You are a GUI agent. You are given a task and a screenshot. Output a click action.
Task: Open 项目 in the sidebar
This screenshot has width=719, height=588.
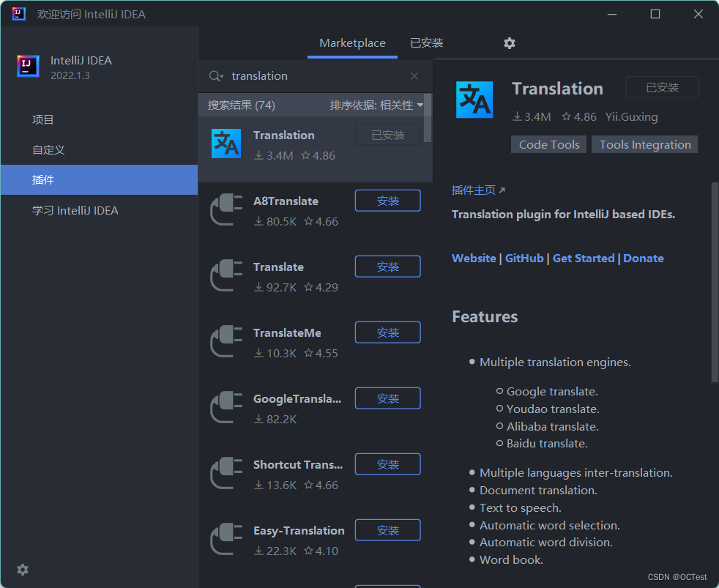click(x=99, y=119)
